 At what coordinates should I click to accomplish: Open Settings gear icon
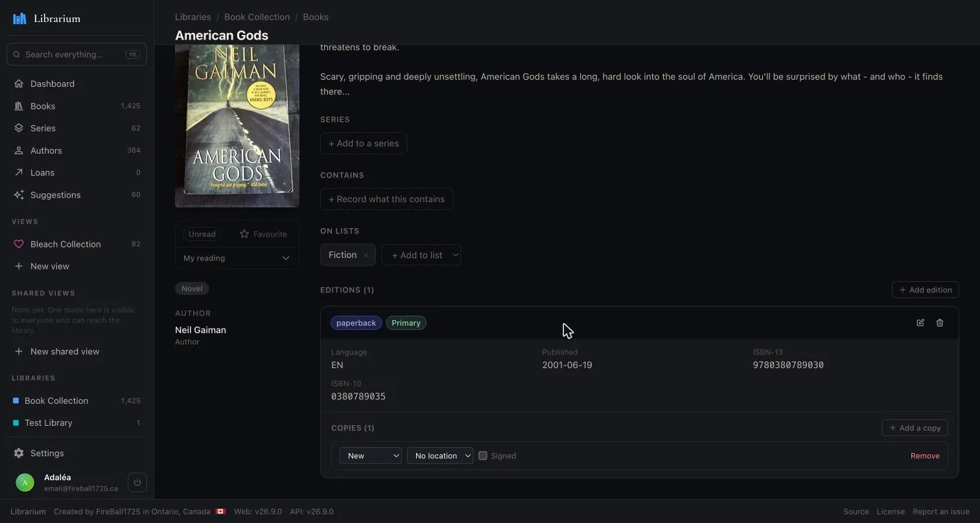click(19, 453)
